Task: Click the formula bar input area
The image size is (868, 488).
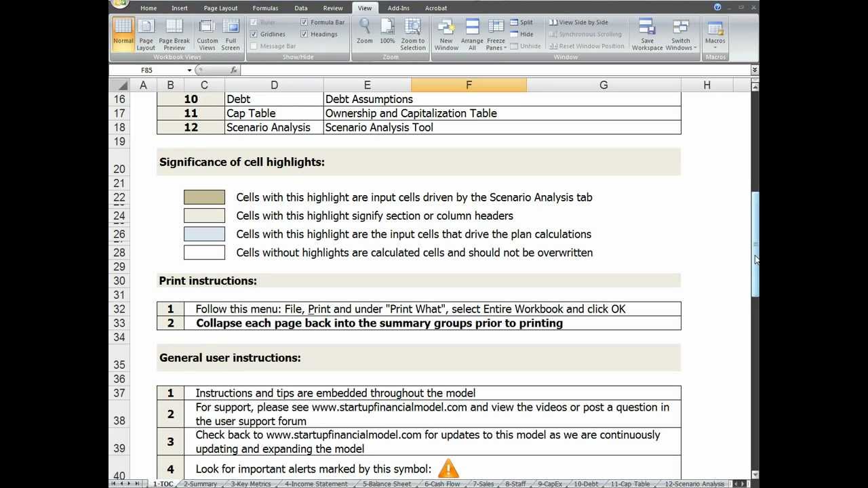Action: click(x=495, y=70)
